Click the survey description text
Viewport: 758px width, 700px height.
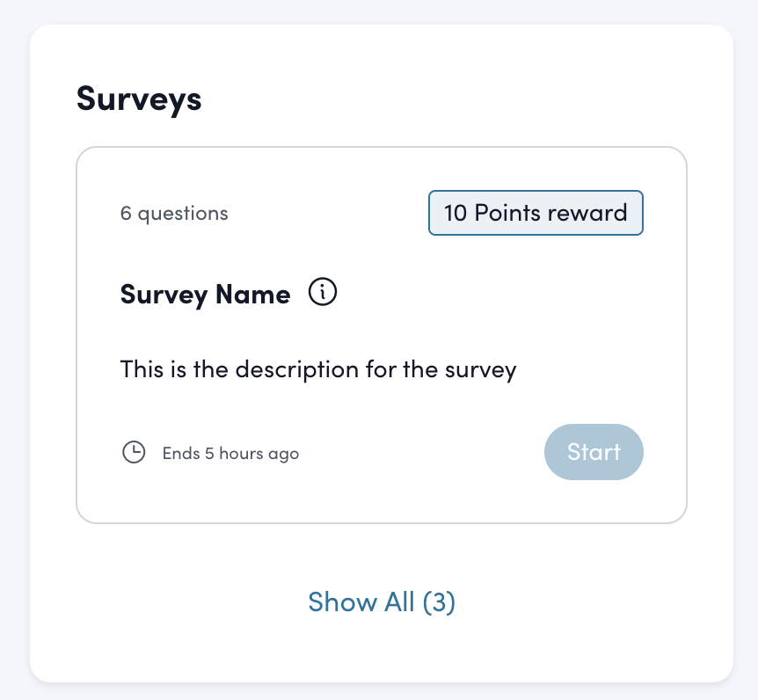pos(317,368)
